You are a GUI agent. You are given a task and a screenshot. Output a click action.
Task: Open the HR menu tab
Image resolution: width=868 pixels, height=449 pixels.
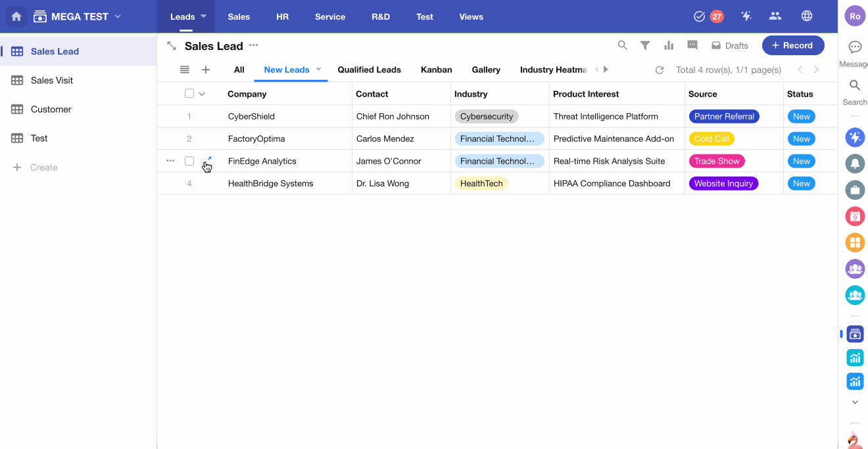(282, 16)
